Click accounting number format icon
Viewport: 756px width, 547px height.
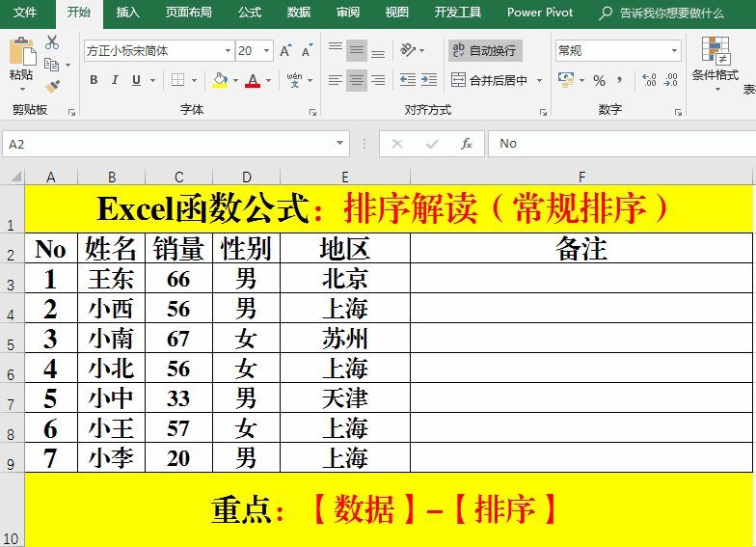pyautogui.click(x=566, y=80)
